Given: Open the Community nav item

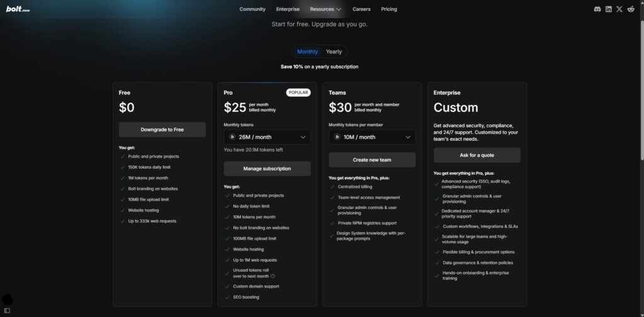Looking at the screenshot, I should click(x=252, y=9).
